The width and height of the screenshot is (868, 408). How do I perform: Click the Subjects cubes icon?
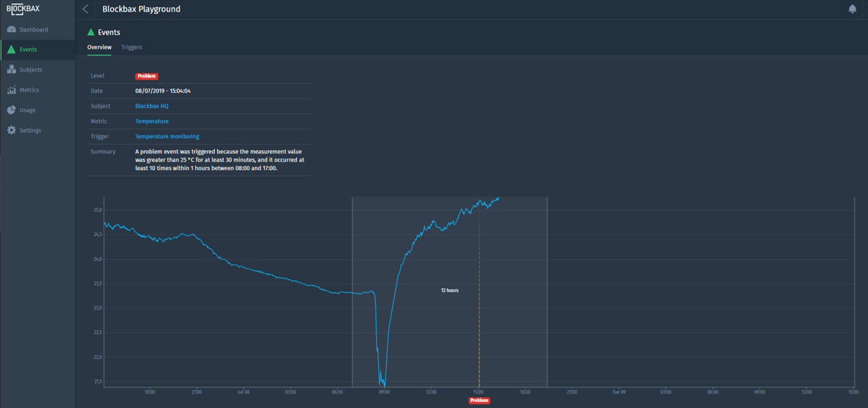click(12, 70)
